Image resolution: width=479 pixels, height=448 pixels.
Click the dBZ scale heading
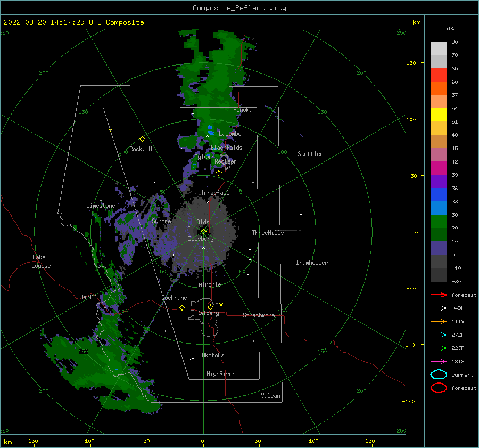click(451, 28)
